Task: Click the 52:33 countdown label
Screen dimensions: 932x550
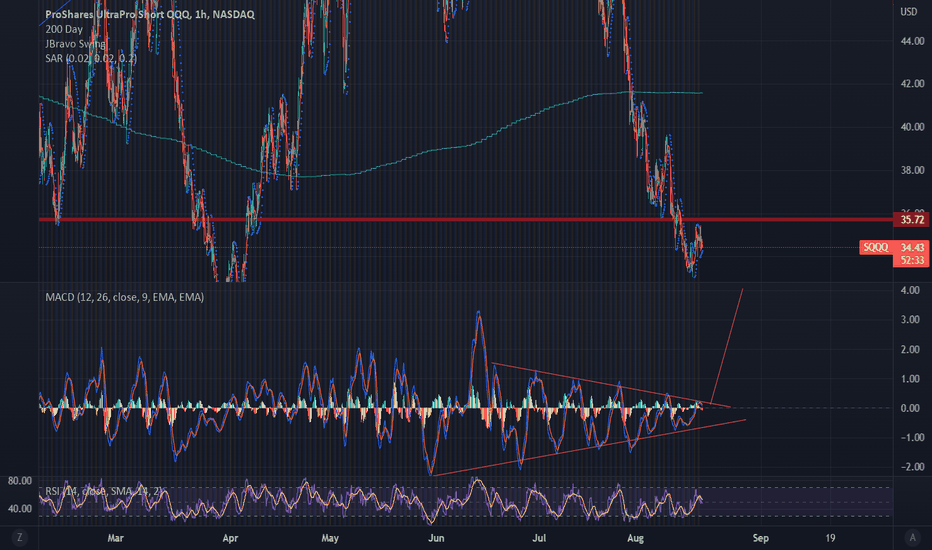Action: (911, 260)
